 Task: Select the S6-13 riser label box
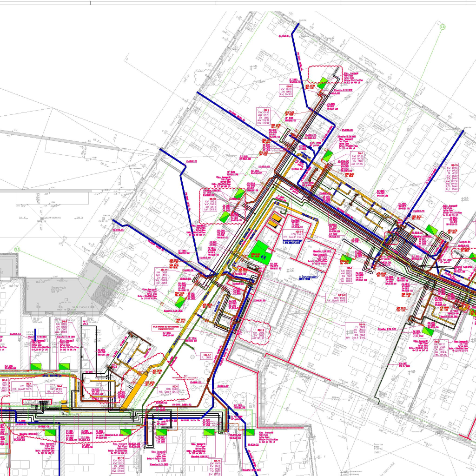point(454,178)
